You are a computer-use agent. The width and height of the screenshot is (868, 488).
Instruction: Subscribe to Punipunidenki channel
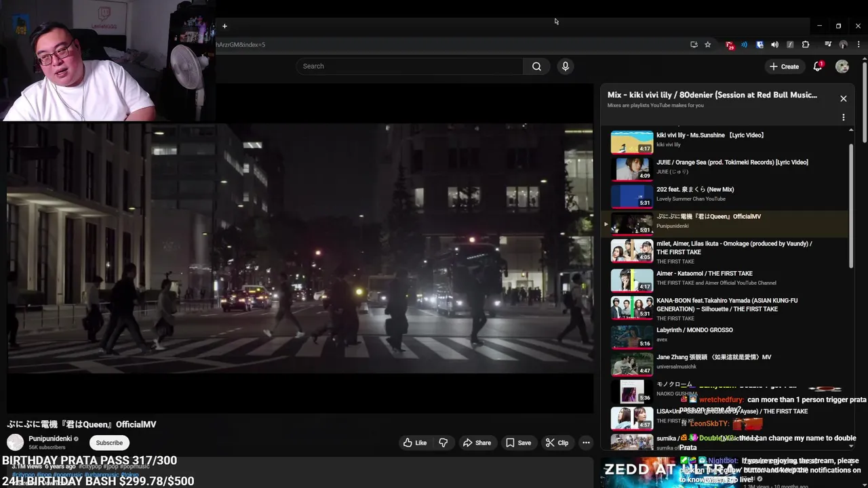coord(109,443)
